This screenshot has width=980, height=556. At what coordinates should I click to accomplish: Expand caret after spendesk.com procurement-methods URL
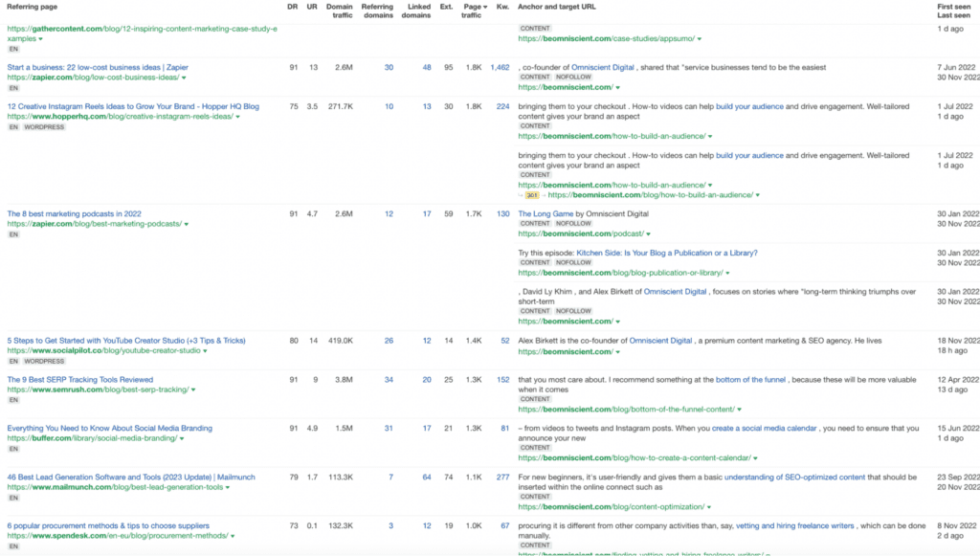[233, 536]
